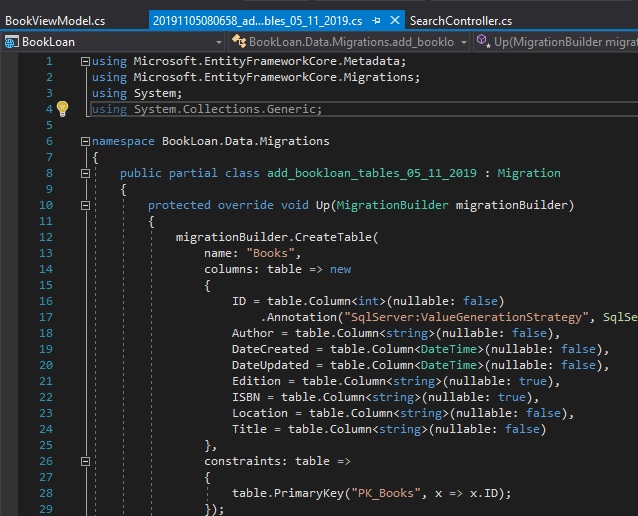This screenshot has height=516, width=638.
Task: Click MigrationBuilder type in Up signature
Action: 392,205
